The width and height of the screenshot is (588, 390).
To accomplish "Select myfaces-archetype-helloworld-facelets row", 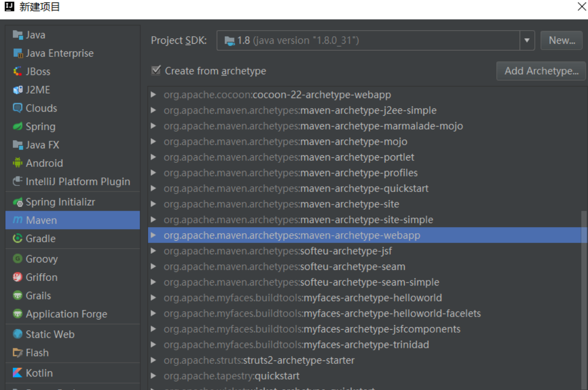I will click(365, 314).
